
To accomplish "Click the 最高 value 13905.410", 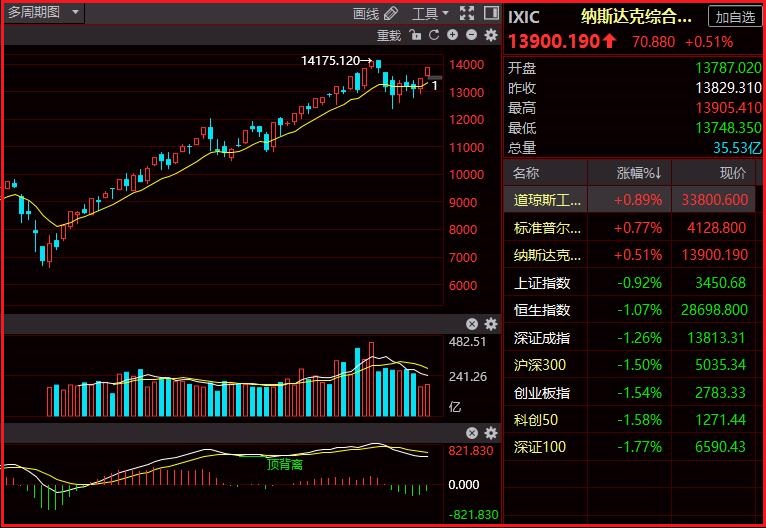I will [x=728, y=108].
